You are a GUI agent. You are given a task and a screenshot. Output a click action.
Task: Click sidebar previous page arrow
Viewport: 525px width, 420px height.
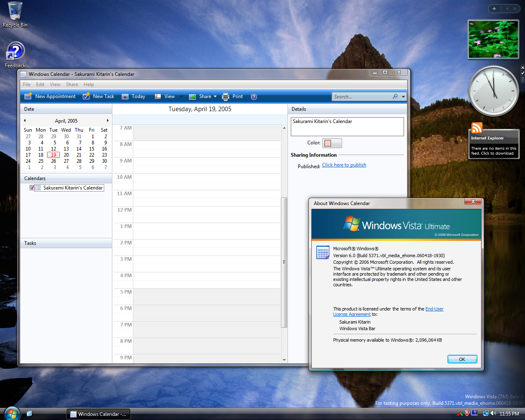pyautogui.click(x=507, y=9)
